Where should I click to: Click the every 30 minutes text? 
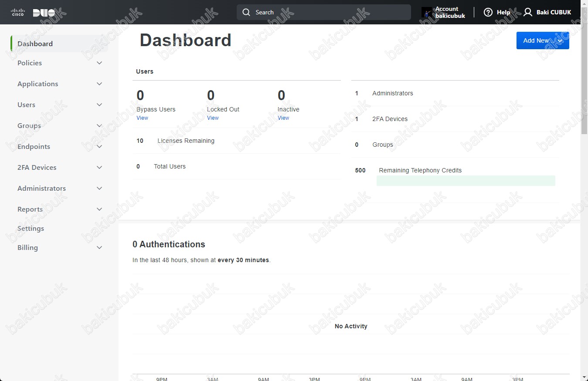pos(243,260)
